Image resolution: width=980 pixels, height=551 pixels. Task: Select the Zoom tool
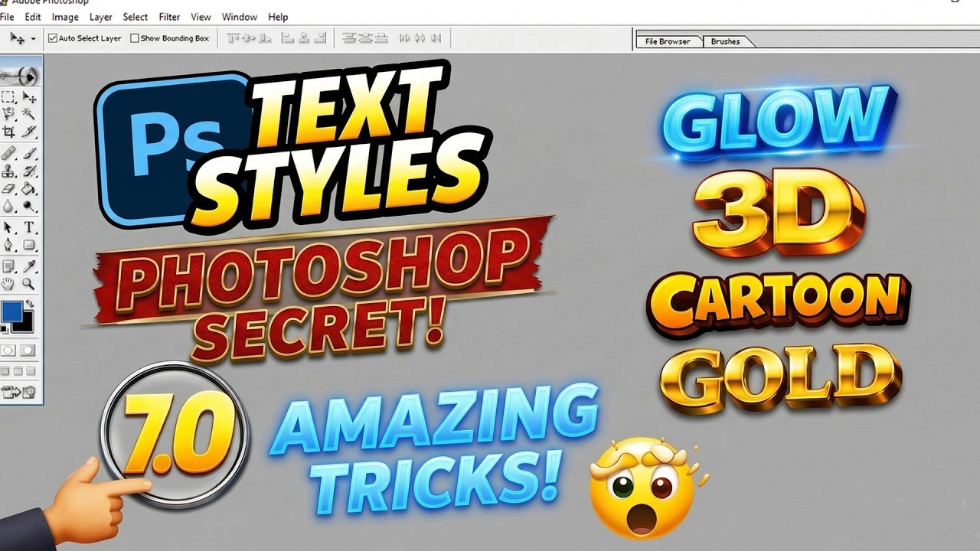[x=29, y=284]
